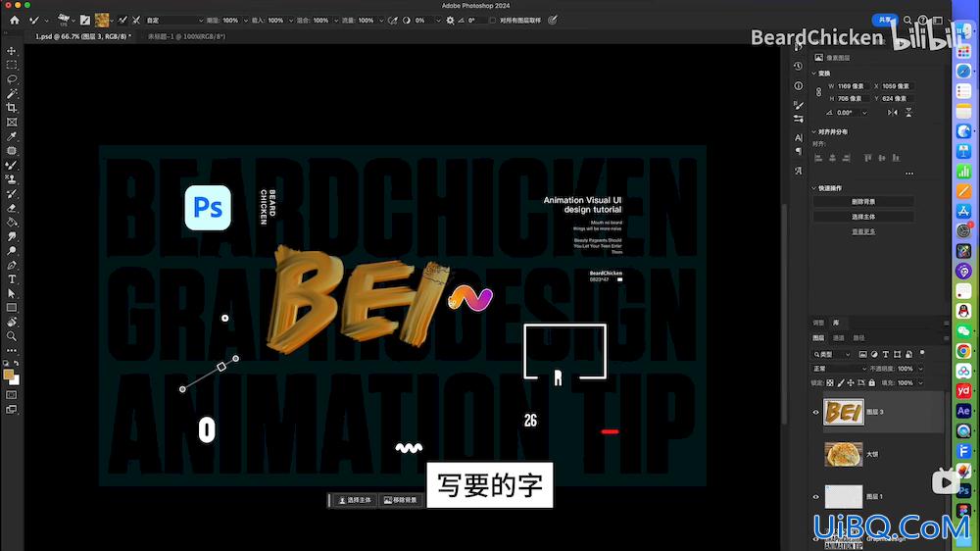Image resolution: width=980 pixels, height=551 pixels.
Task: Switch to 未标题-1 document tab
Action: [x=187, y=36]
